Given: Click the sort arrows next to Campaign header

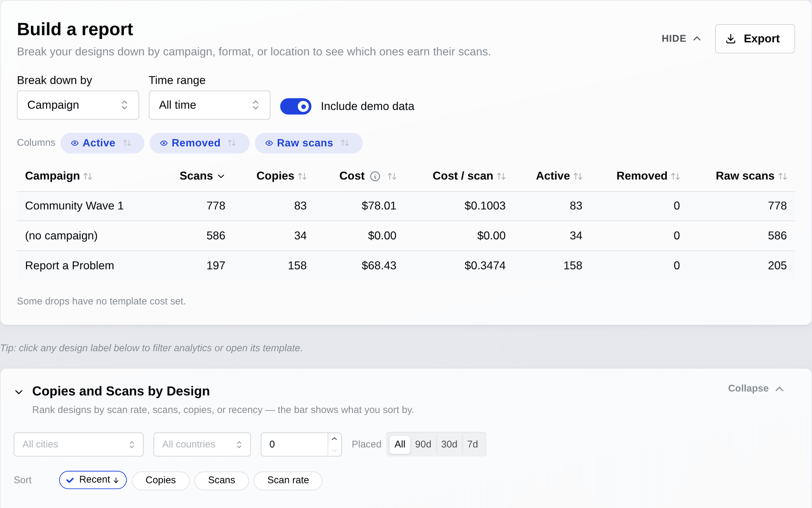Looking at the screenshot, I should (x=88, y=176).
